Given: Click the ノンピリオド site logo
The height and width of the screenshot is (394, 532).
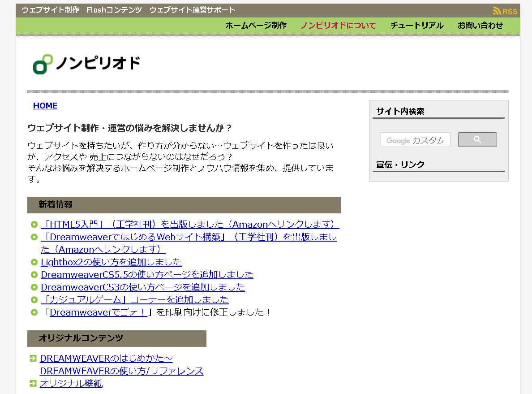Looking at the screenshot, I should (x=86, y=64).
